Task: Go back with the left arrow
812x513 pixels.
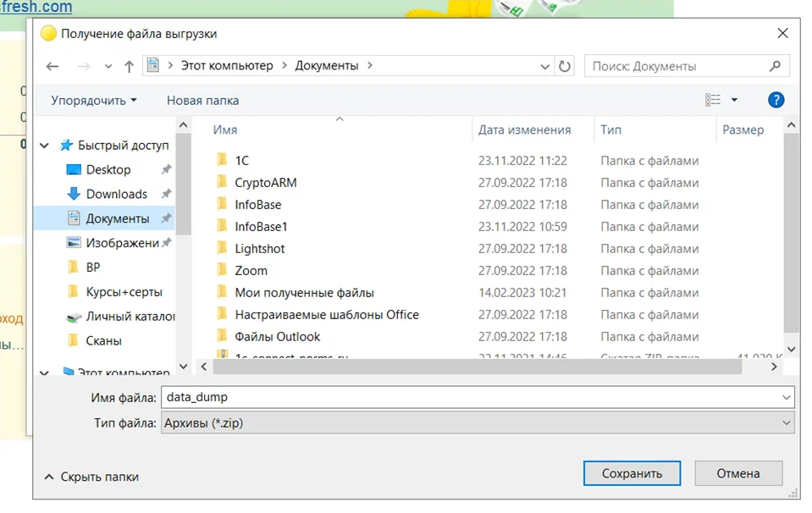Action: 52,66
